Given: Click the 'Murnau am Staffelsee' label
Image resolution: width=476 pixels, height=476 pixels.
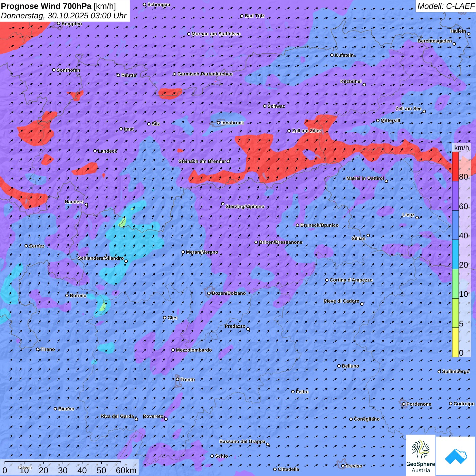Looking at the screenshot, I should click(216, 34).
